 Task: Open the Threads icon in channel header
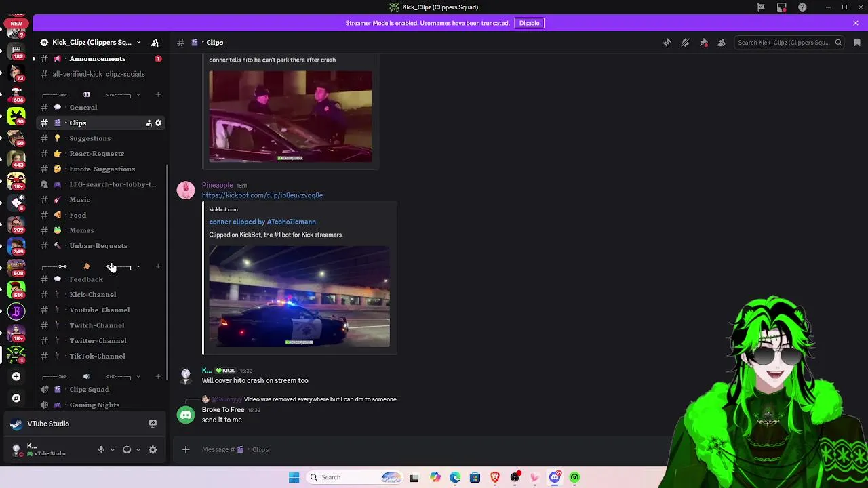point(667,43)
